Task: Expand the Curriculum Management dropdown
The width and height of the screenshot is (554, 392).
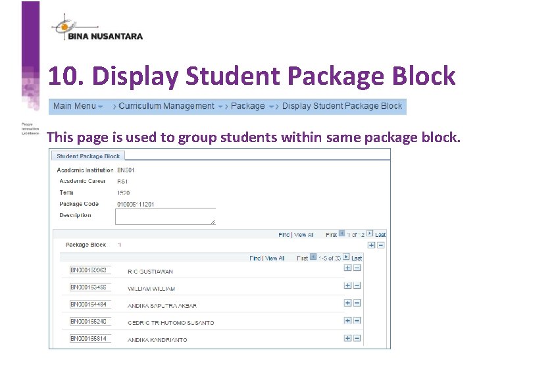Action: [220, 106]
